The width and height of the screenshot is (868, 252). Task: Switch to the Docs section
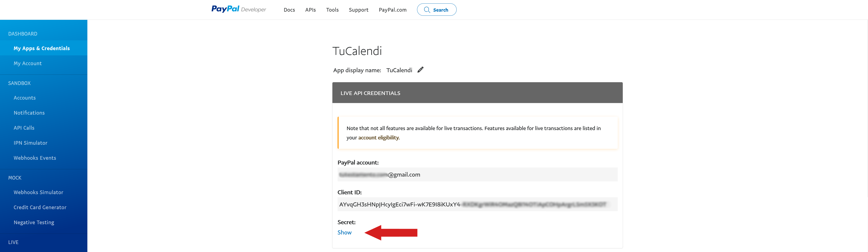289,10
